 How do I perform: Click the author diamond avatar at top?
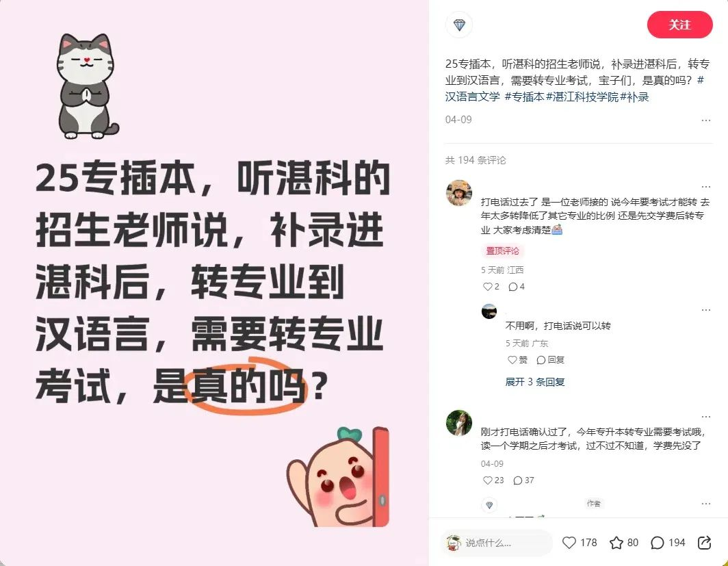point(459,25)
